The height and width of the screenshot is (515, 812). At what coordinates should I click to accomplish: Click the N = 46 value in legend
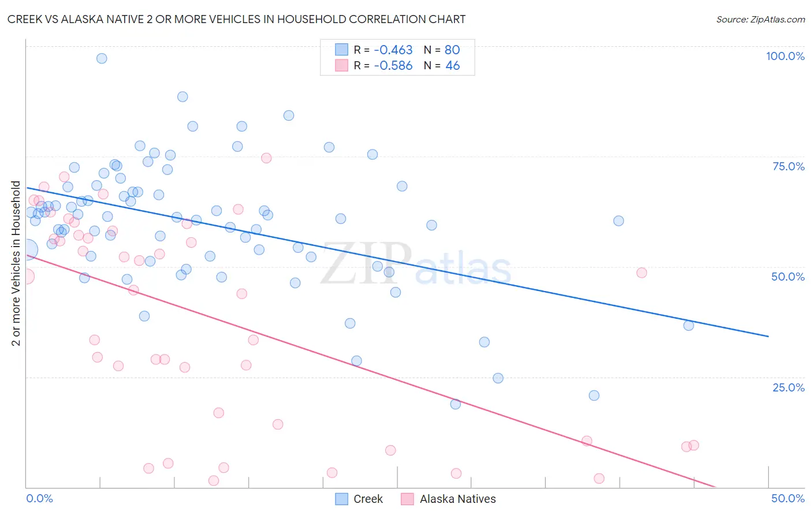(442, 65)
